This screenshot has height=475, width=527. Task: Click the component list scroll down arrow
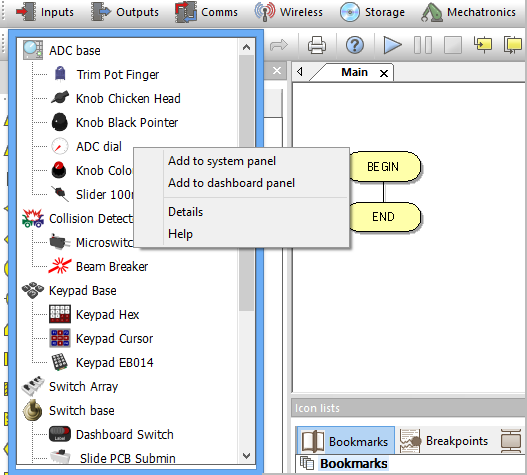(x=246, y=456)
